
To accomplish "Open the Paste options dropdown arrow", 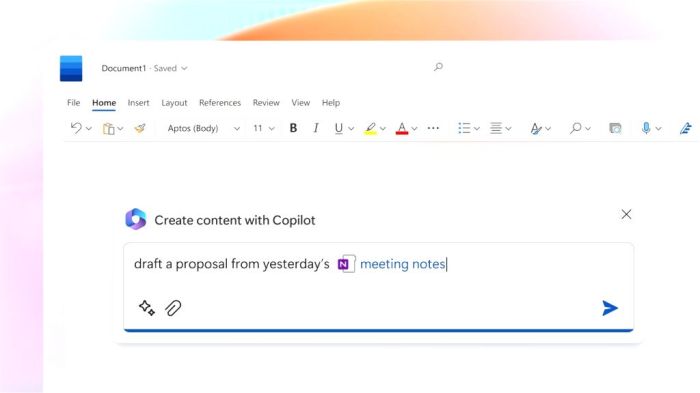I will coord(121,129).
